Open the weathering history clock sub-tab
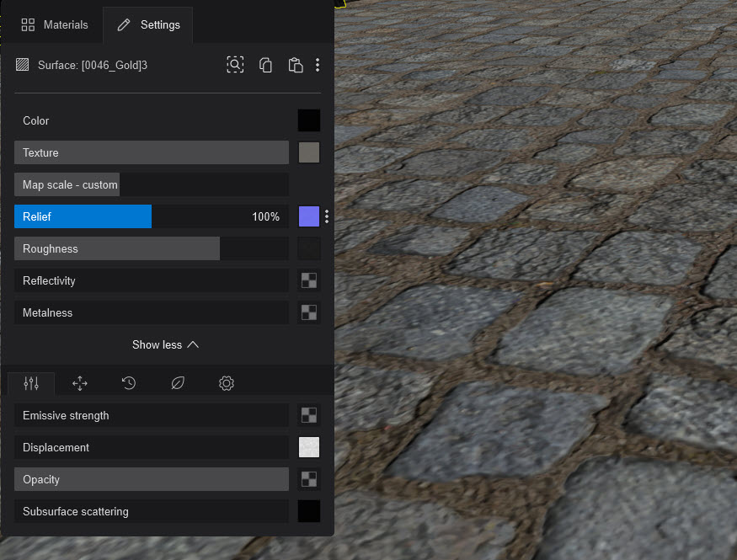 pyautogui.click(x=129, y=384)
